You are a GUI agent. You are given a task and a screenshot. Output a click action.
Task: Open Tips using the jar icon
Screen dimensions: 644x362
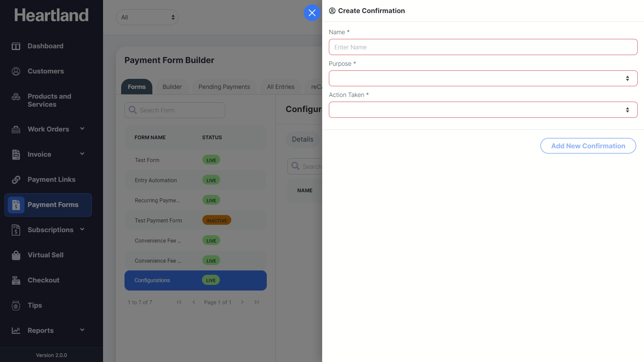pyautogui.click(x=16, y=306)
